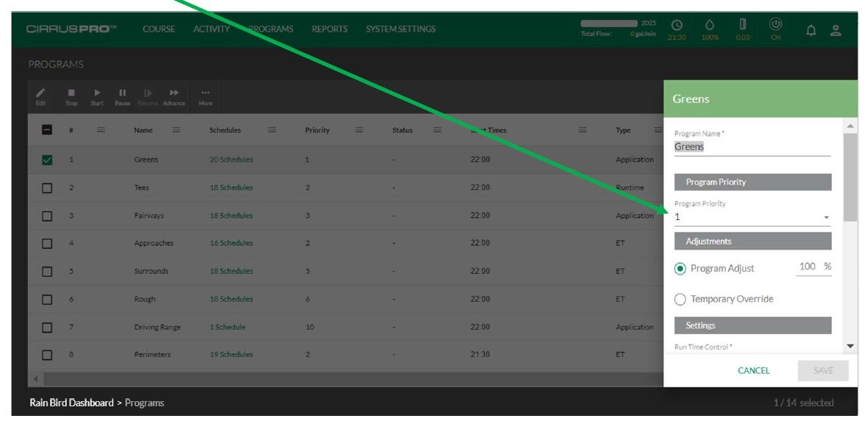Open the COURSE menu
The image size is (868, 424).
pyautogui.click(x=159, y=29)
